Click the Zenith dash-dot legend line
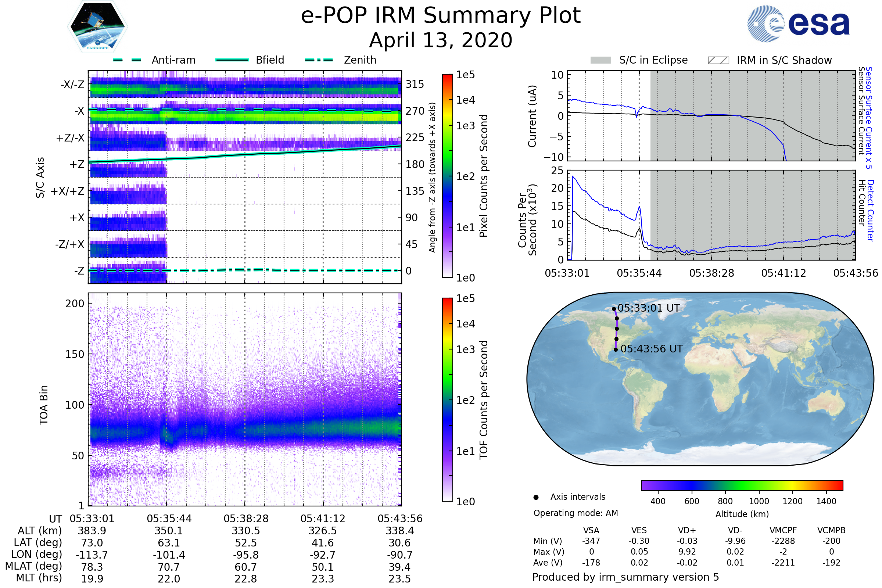Viewport: 882px width, 588px height. coord(319,60)
